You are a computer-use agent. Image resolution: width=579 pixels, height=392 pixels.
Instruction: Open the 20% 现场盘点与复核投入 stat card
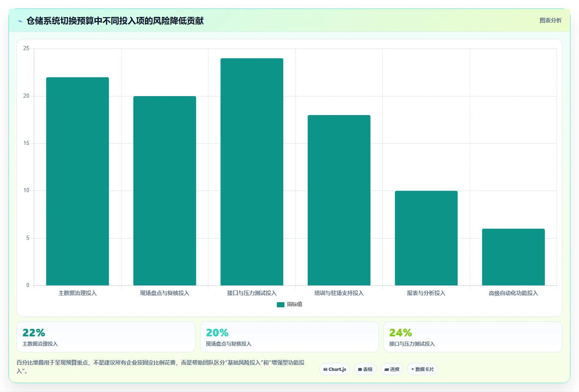click(289, 337)
